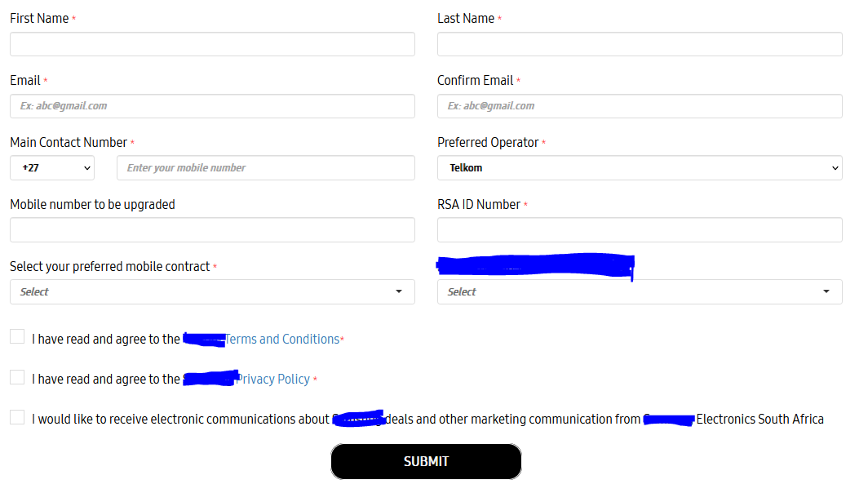The width and height of the screenshot is (868, 502).
Task: Click the chevron on the Preferred Operator selector
Action: point(835,168)
